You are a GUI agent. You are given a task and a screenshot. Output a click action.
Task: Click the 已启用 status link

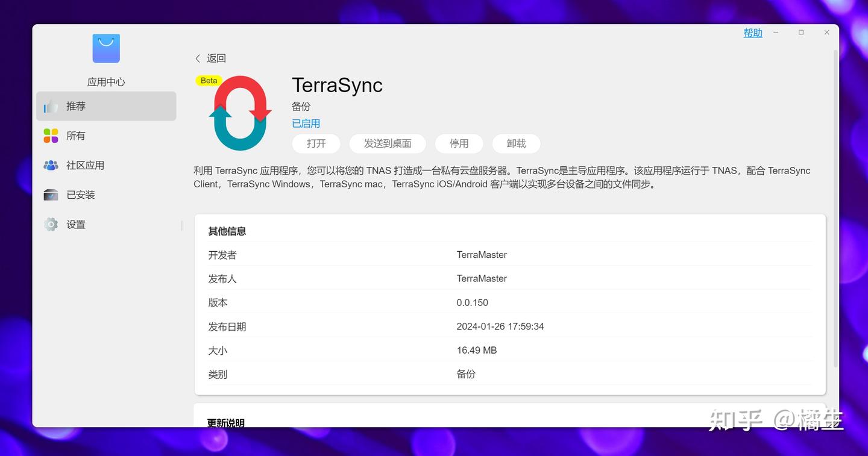[306, 123]
